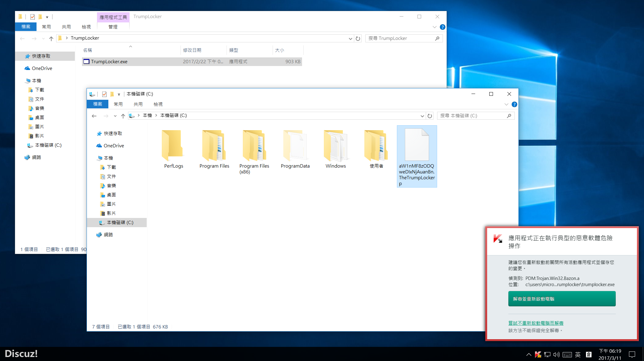Go up one level in the C: window
Screen dimensions: 644x361
[x=123, y=116]
